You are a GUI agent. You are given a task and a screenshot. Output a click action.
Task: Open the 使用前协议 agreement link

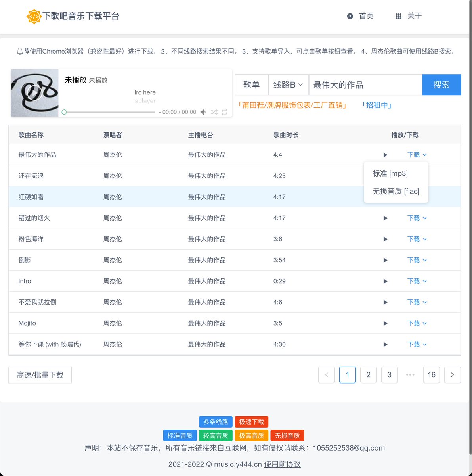[282, 464]
